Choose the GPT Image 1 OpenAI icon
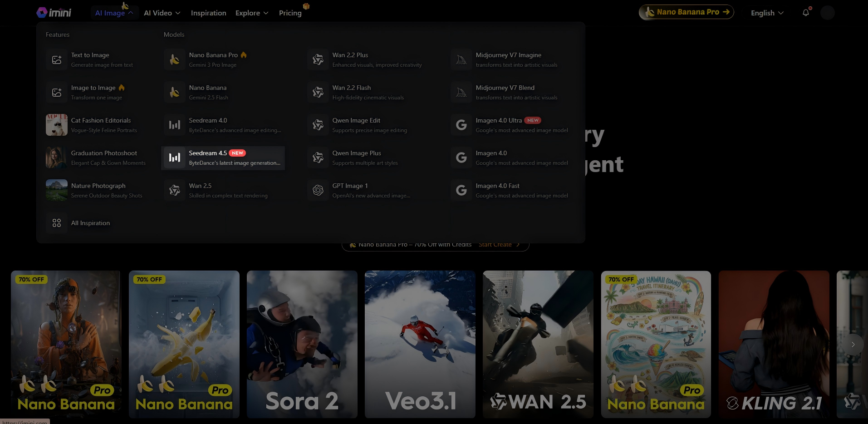The height and width of the screenshot is (424, 868). [x=318, y=191]
